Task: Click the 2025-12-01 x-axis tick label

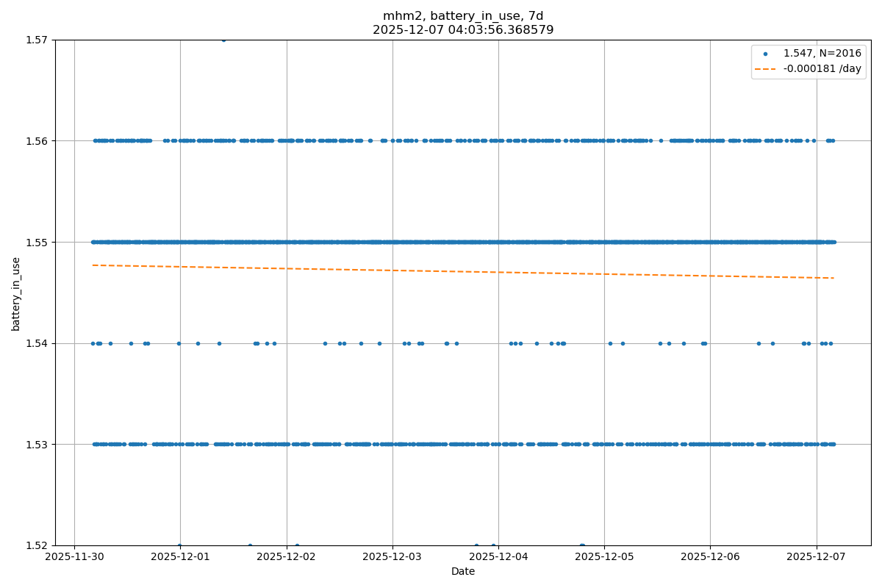Action: click(x=180, y=557)
